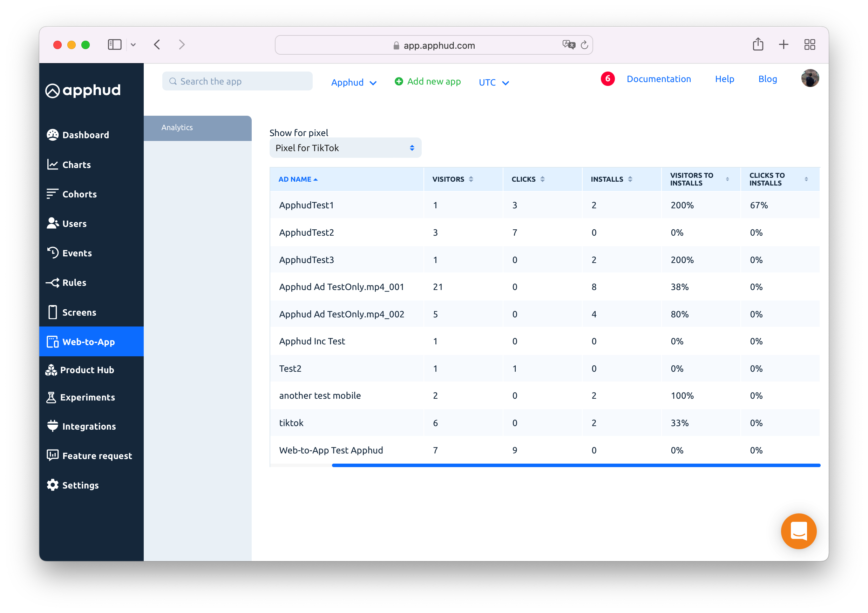Click the horizontal table scrollbar

click(576, 465)
